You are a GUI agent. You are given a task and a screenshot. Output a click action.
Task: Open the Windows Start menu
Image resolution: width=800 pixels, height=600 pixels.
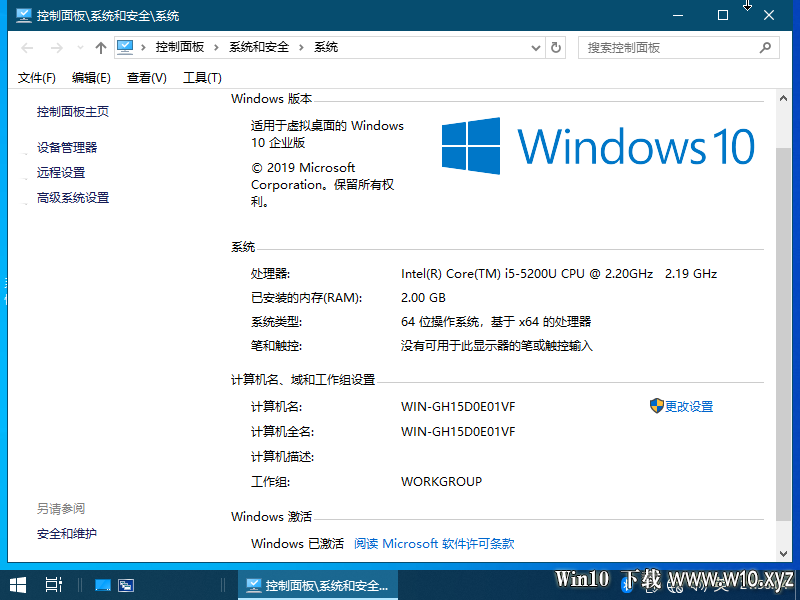(x=18, y=585)
